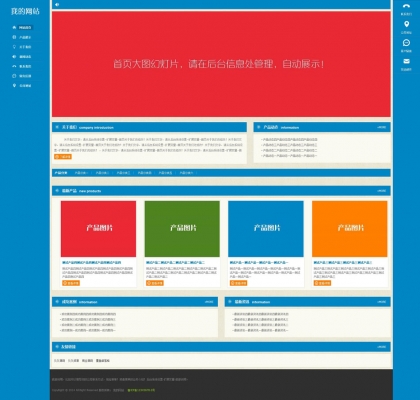Click the envelope mail icon in right sidebar
Screen dimensions: 420x400
click(x=406, y=61)
